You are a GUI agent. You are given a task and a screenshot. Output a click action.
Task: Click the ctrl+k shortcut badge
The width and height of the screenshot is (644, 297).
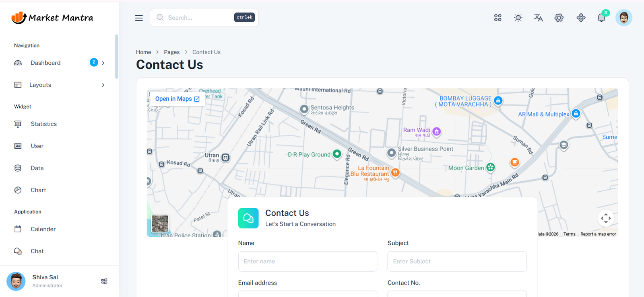click(244, 17)
